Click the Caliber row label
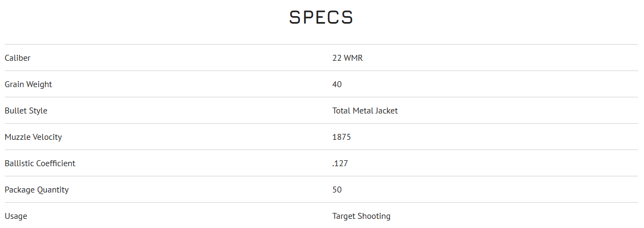Image resolution: width=644 pixels, height=228 pixels. (x=18, y=58)
